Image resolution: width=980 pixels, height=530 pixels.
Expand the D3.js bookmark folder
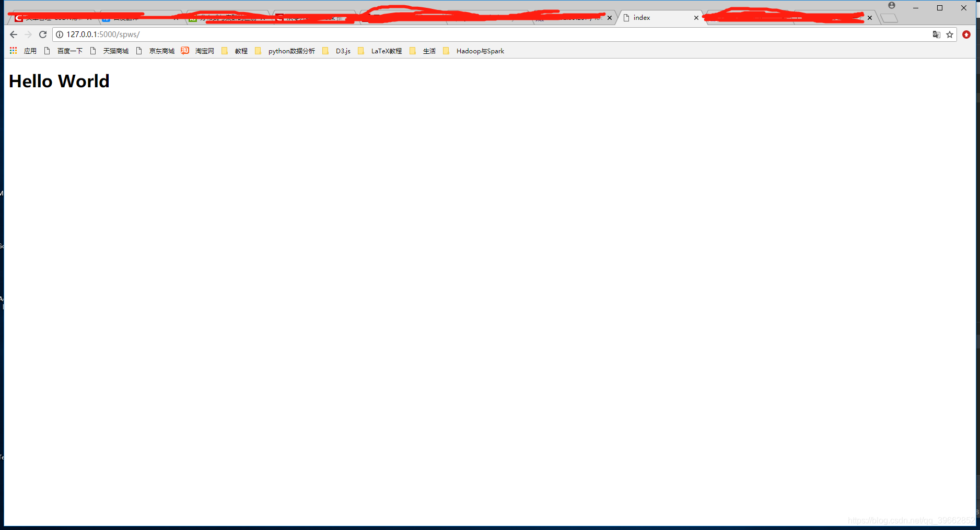(336, 51)
